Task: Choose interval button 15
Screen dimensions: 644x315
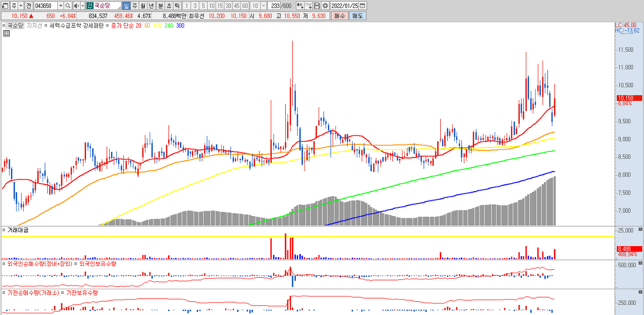Action: point(220,6)
